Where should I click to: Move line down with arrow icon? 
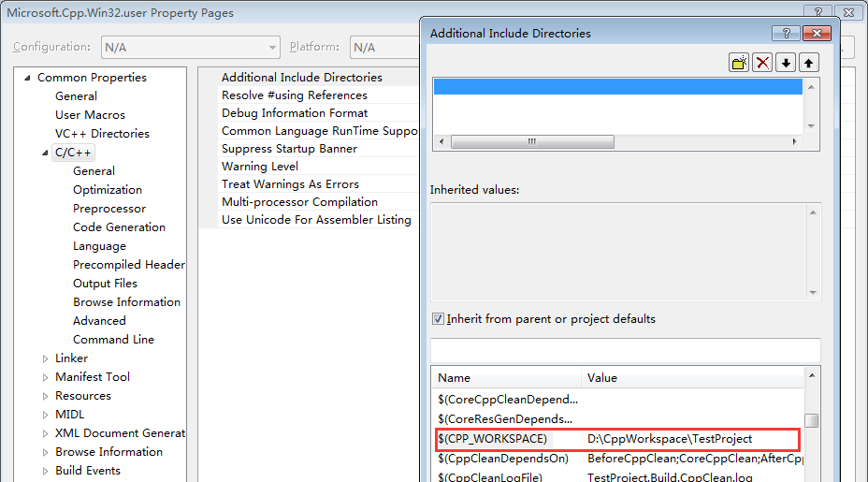[786, 63]
